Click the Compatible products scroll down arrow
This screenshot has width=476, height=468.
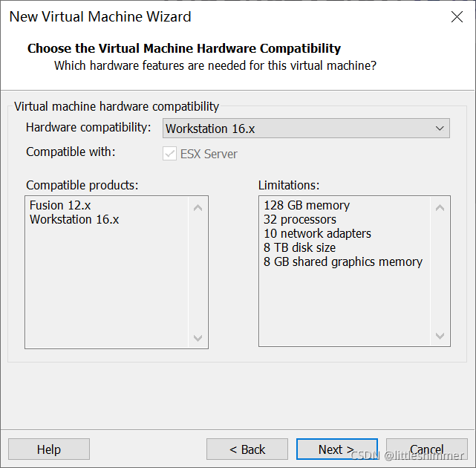point(198,338)
